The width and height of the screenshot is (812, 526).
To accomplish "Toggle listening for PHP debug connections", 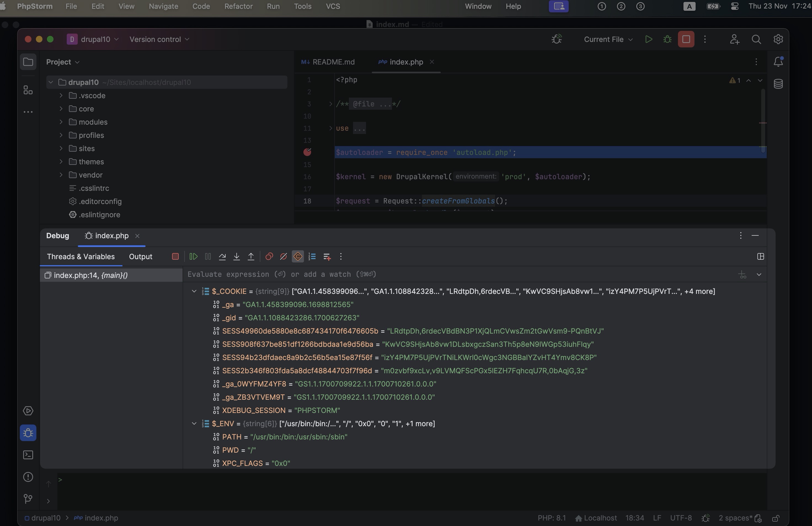I will pyautogui.click(x=557, y=39).
